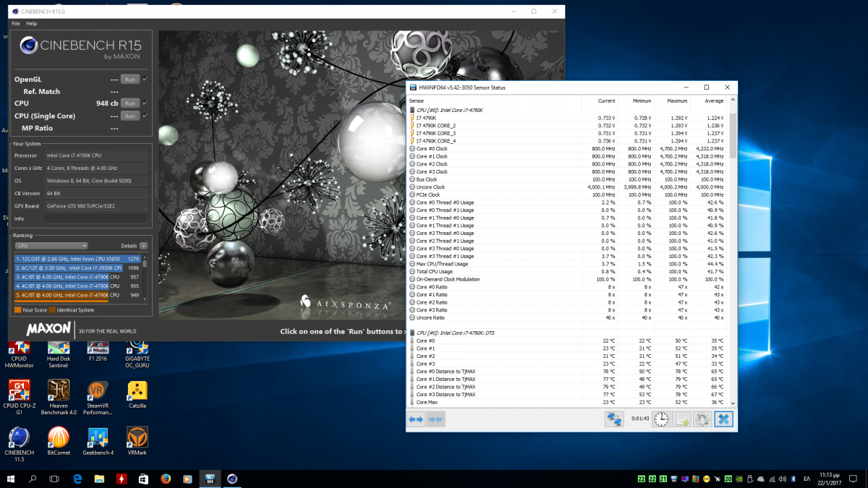Click HWiNFO logging sheet with plus button

click(682, 419)
